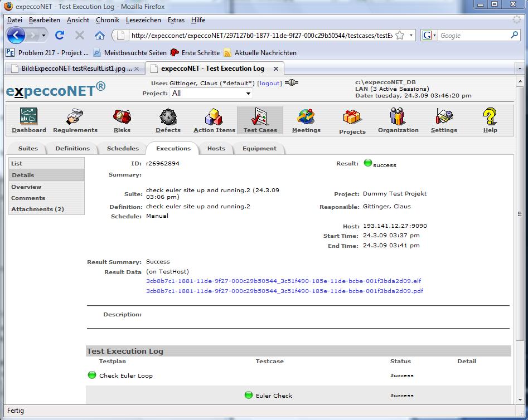Click the Help question mark icon
Viewport: 528px width, 420px height.
(490, 116)
